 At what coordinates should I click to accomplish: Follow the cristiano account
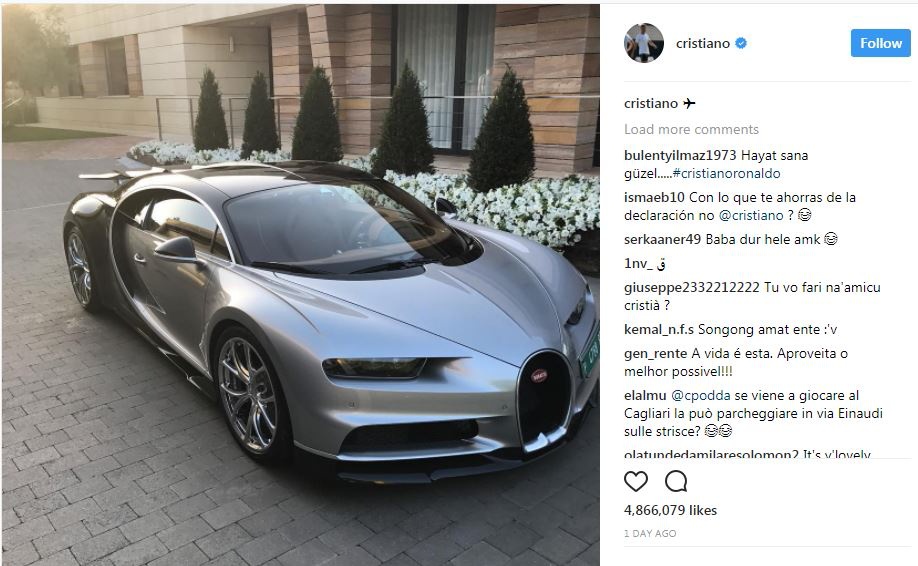pyautogui.click(x=881, y=43)
